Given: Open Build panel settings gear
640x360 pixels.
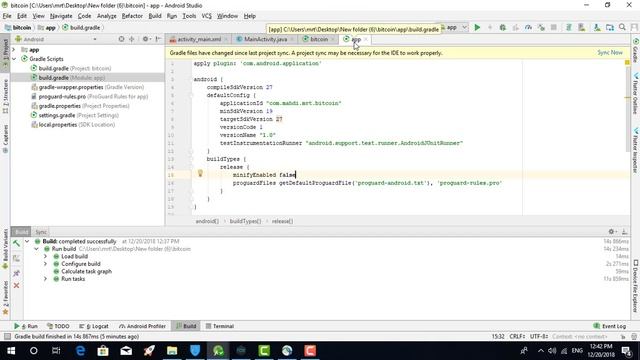Looking at the screenshot, I should 611,231.
